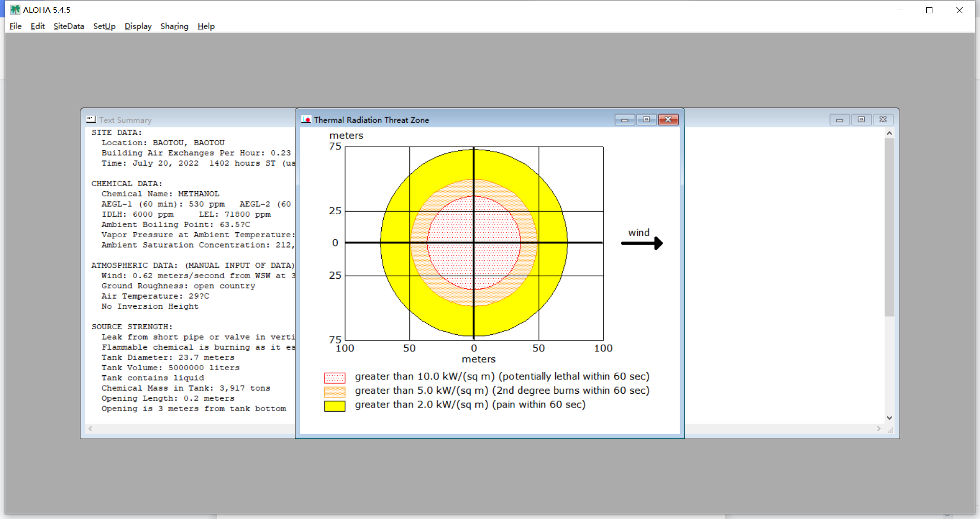This screenshot has width=980, height=519.
Task: Click the yellow 2.0 kW legend swatch
Action: [x=335, y=406]
